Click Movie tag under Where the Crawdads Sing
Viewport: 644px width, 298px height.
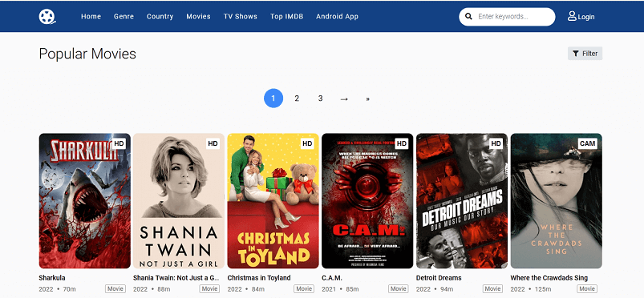point(587,289)
